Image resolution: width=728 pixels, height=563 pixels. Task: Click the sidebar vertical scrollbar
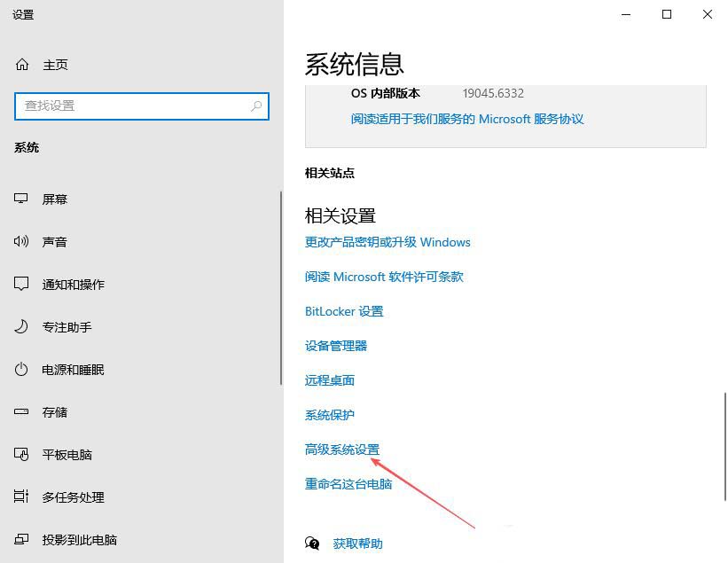[281, 288]
